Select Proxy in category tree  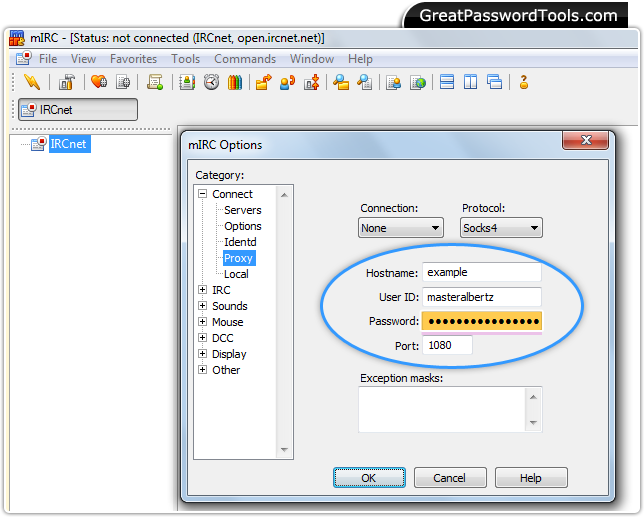[239, 258]
